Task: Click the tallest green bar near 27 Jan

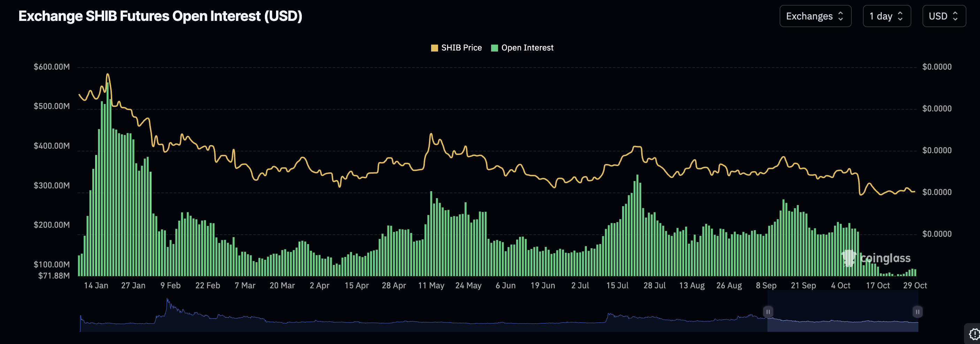Action: pos(108,152)
